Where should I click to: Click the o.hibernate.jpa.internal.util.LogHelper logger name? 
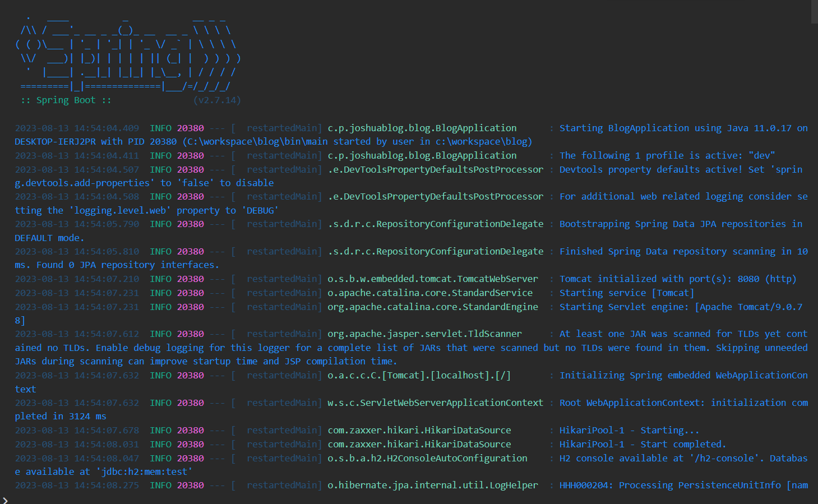point(433,485)
